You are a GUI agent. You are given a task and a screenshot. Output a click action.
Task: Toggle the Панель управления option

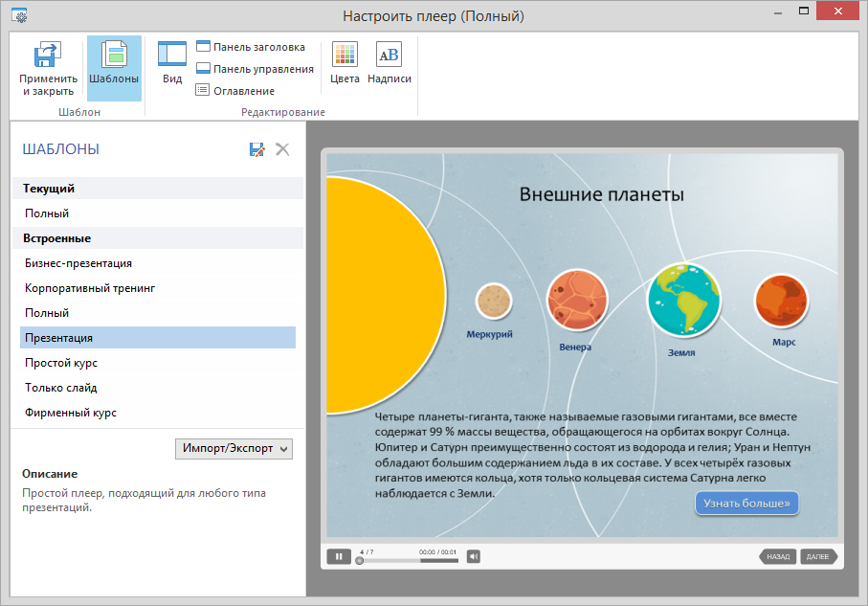(x=256, y=69)
